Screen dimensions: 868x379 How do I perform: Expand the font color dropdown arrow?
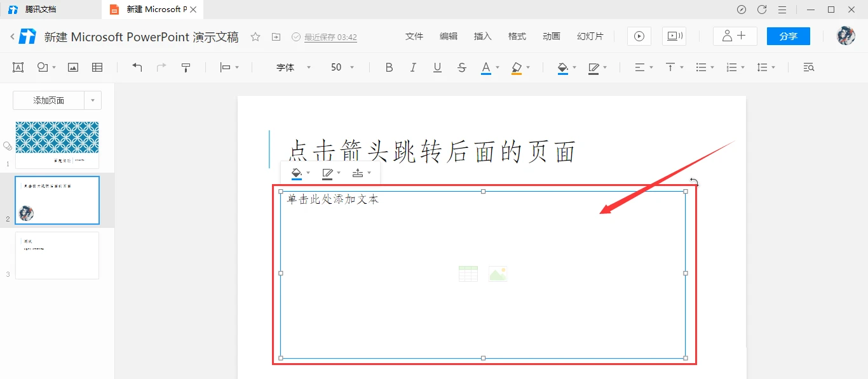(x=498, y=67)
